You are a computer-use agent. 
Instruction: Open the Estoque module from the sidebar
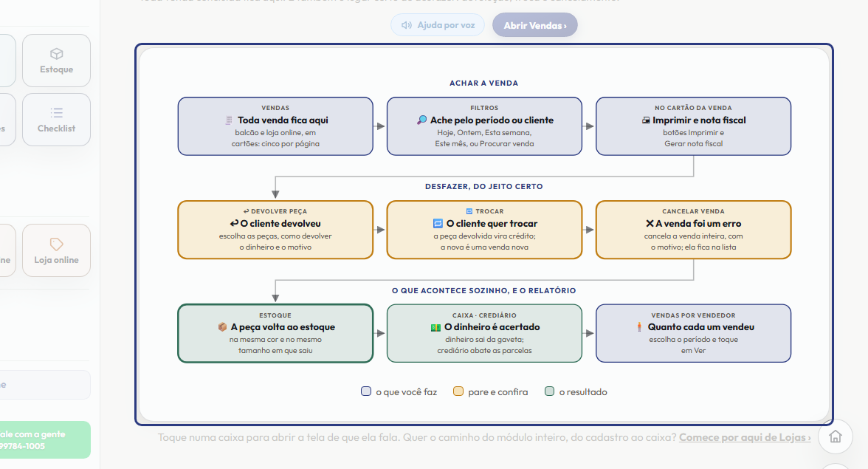(x=56, y=61)
